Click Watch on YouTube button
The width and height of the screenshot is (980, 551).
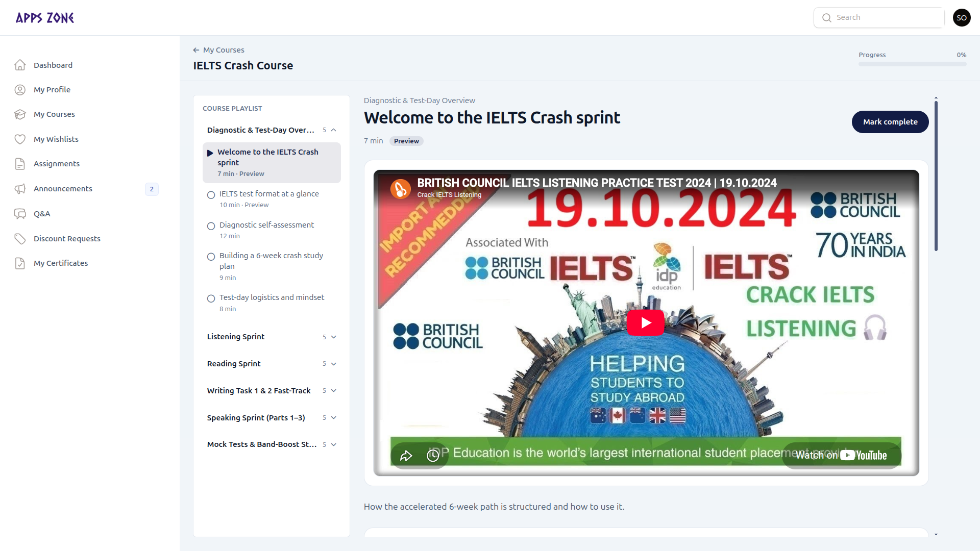[x=842, y=456]
